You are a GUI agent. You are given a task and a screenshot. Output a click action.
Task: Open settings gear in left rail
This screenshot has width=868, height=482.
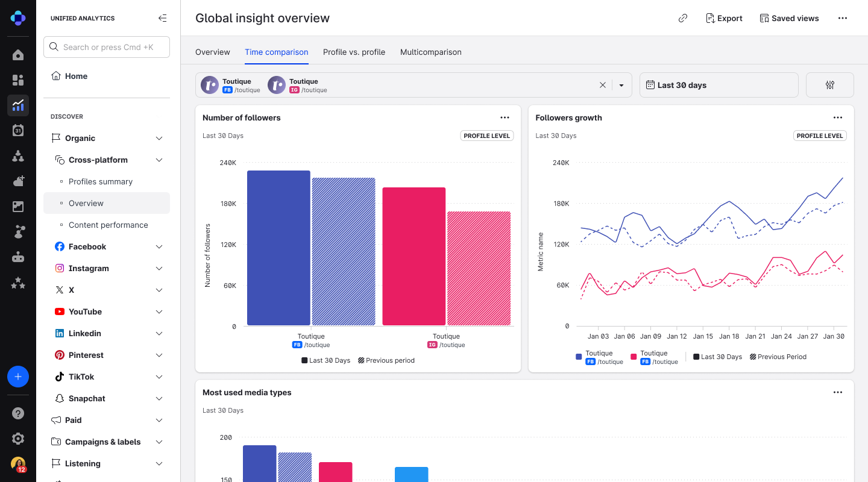pyautogui.click(x=18, y=439)
